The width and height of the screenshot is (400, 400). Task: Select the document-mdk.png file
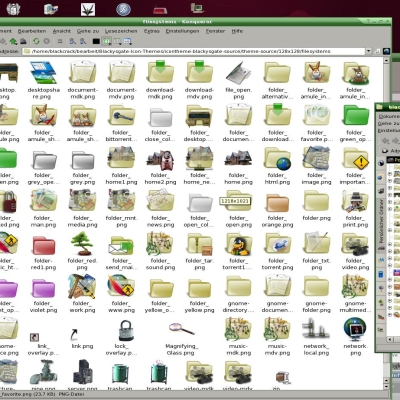82,72
